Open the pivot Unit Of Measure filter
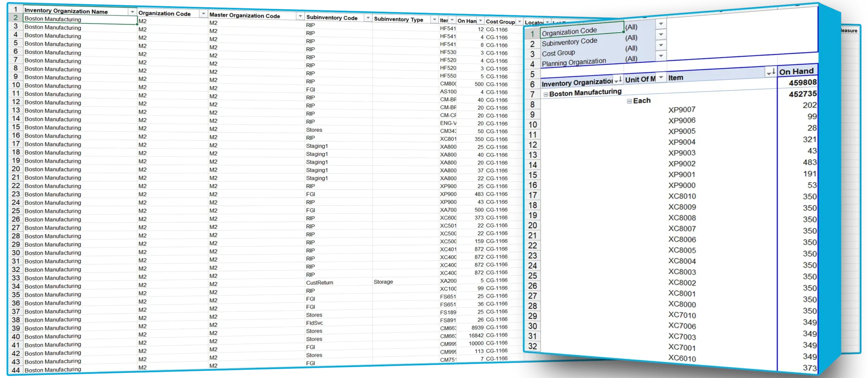Image resolution: width=868 pixels, height=378 pixels. [x=661, y=78]
